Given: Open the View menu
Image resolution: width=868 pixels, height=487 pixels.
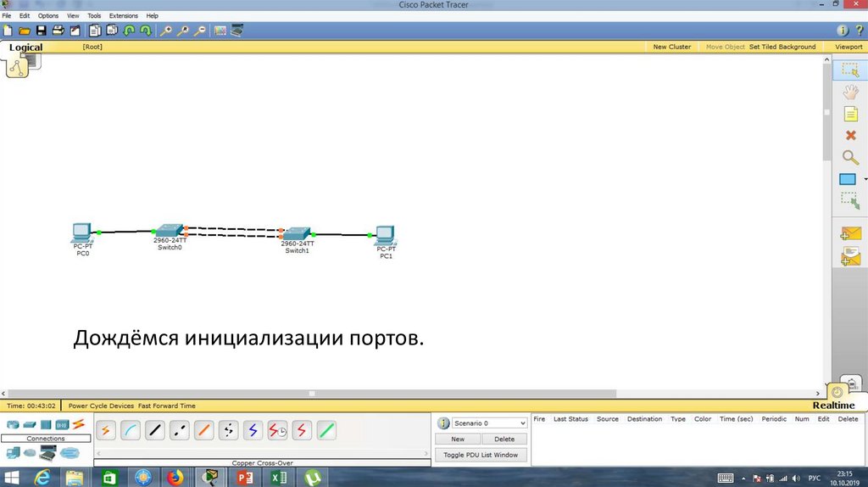Looking at the screenshot, I should (x=73, y=15).
